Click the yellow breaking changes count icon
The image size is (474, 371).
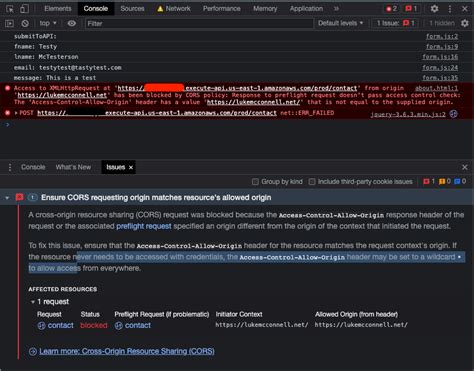[445, 181]
